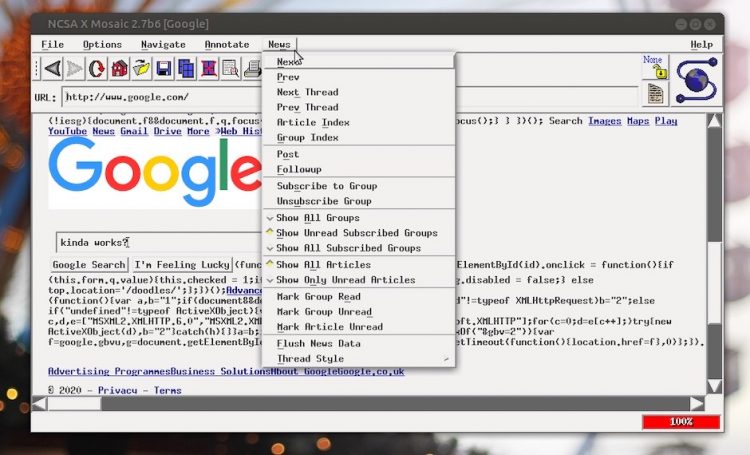The width and height of the screenshot is (750, 455).
Task: Click the spinning globe Mosaic logo
Action: (696, 80)
